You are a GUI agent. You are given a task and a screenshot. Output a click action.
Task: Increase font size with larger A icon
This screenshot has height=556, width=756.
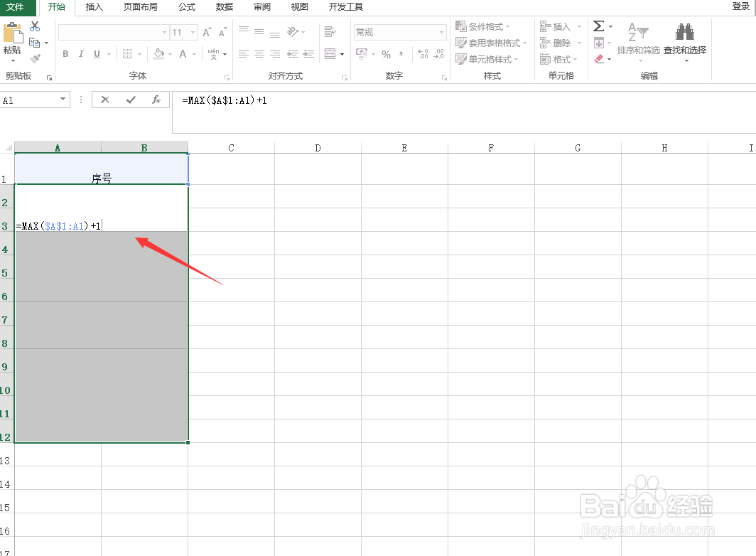click(x=207, y=32)
